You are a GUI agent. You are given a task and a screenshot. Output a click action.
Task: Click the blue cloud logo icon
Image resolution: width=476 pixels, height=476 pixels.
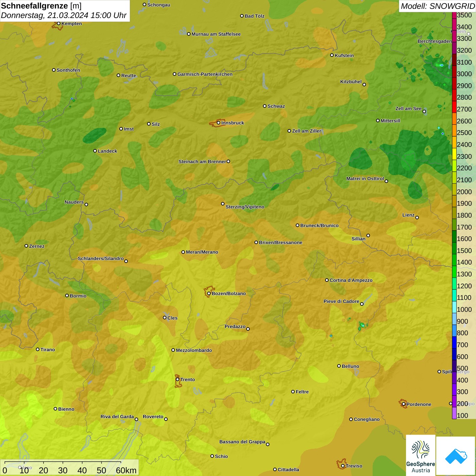pos(456,456)
